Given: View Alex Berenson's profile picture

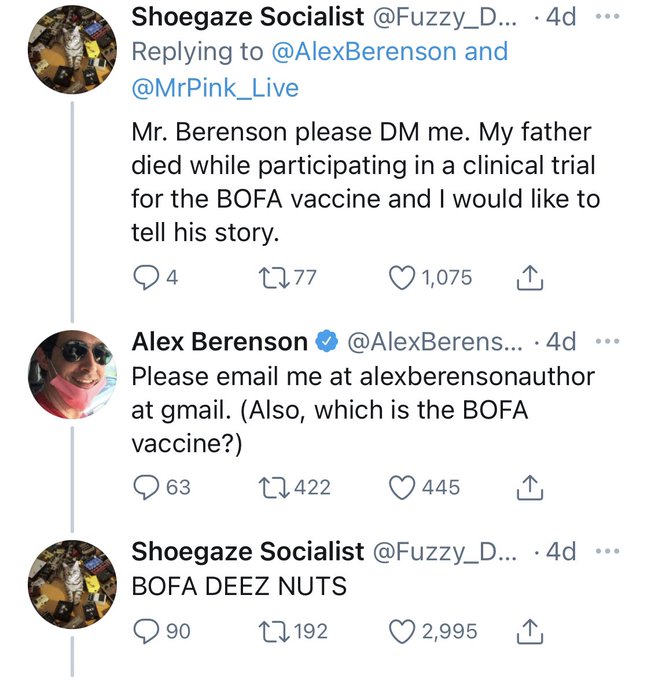Looking at the screenshot, I should click(71, 372).
